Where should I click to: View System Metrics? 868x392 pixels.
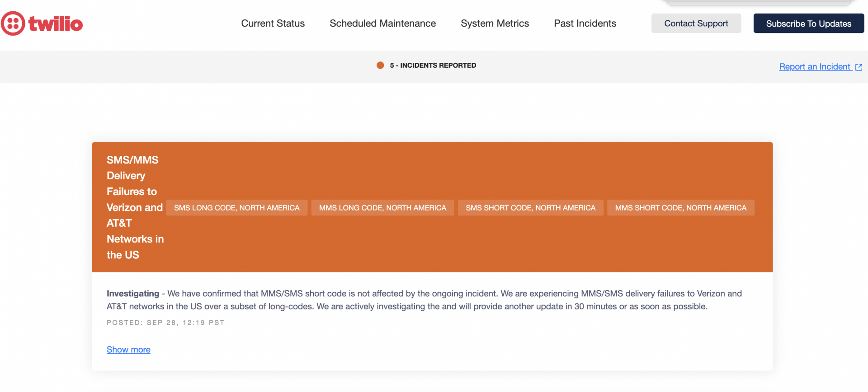pos(495,23)
